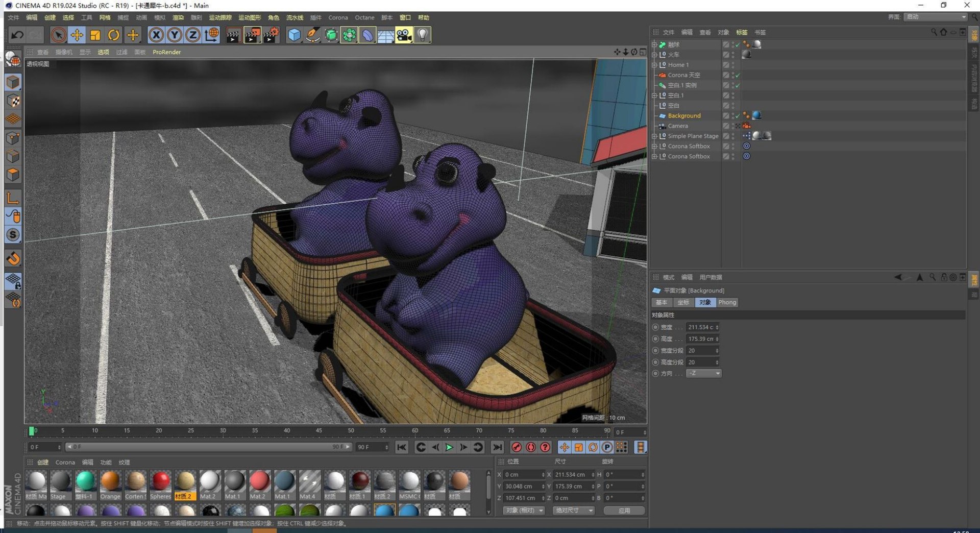
Task: Toggle visibility dots for Background object
Action: click(x=733, y=116)
